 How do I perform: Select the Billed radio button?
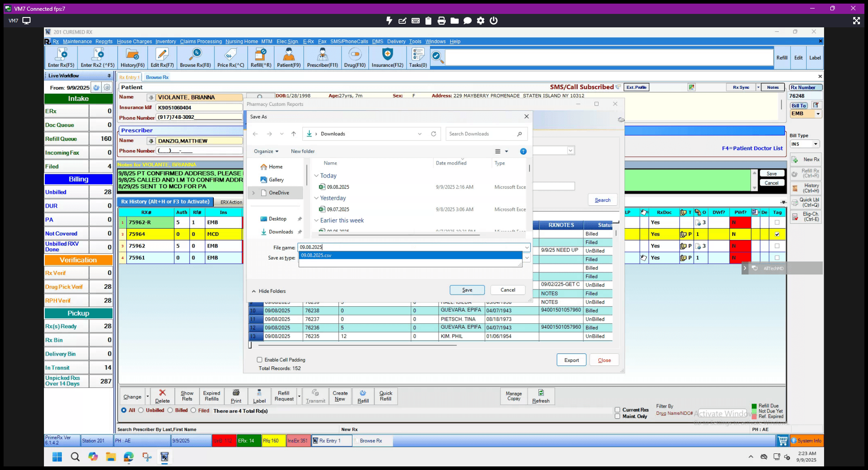pyautogui.click(x=170, y=410)
